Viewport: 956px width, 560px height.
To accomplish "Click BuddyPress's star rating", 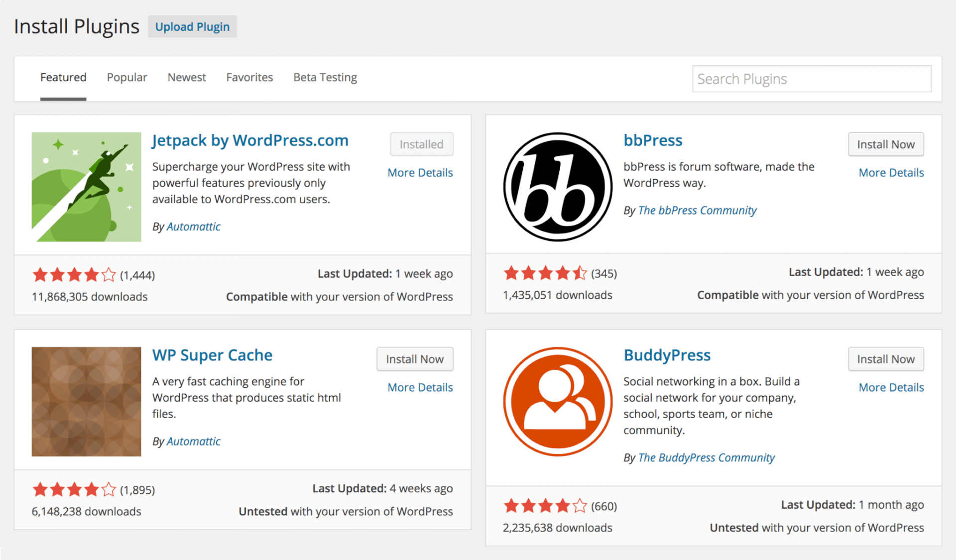I will point(545,506).
